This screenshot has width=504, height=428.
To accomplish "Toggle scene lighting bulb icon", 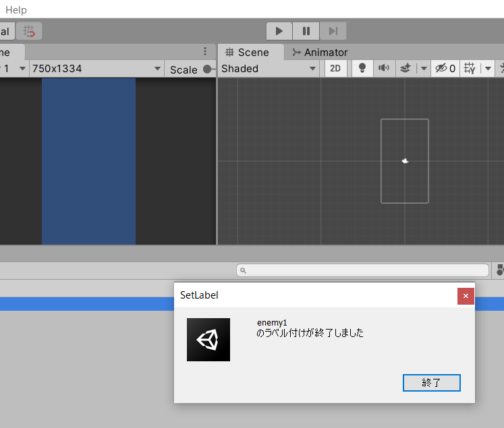I will (x=362, y=68).
